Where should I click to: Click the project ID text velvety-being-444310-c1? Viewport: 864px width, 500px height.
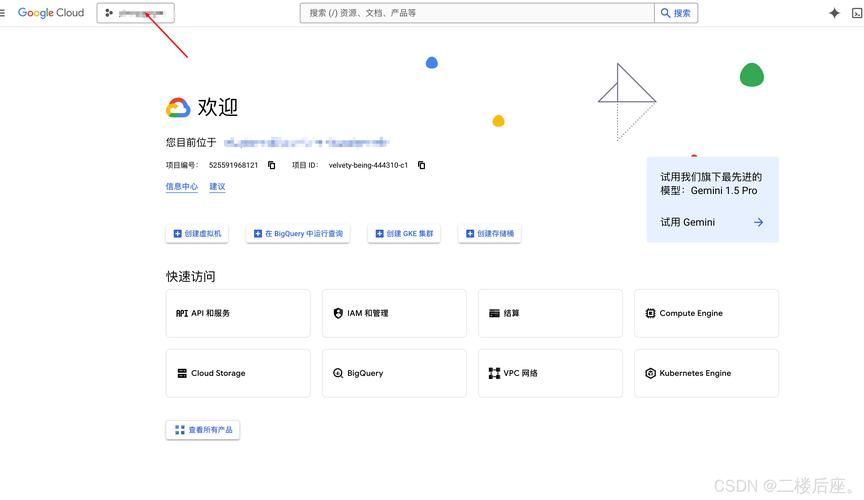368,165
